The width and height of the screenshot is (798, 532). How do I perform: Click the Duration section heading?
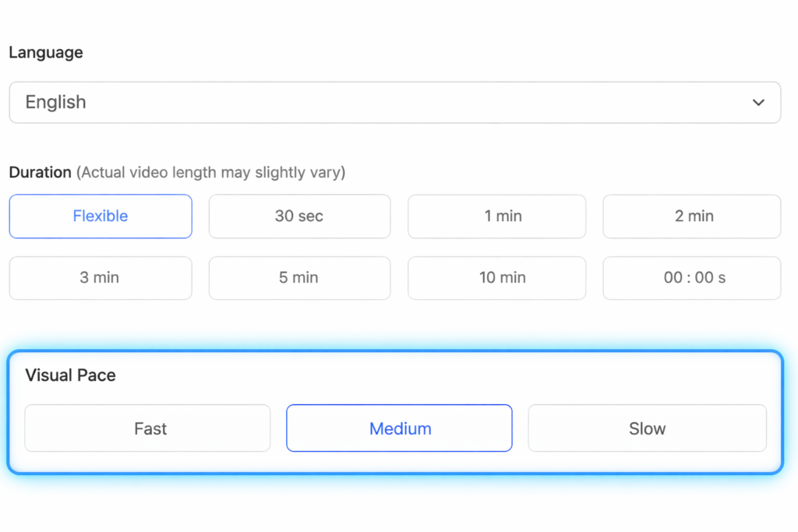pyautogui.click(x=40, y=172)
